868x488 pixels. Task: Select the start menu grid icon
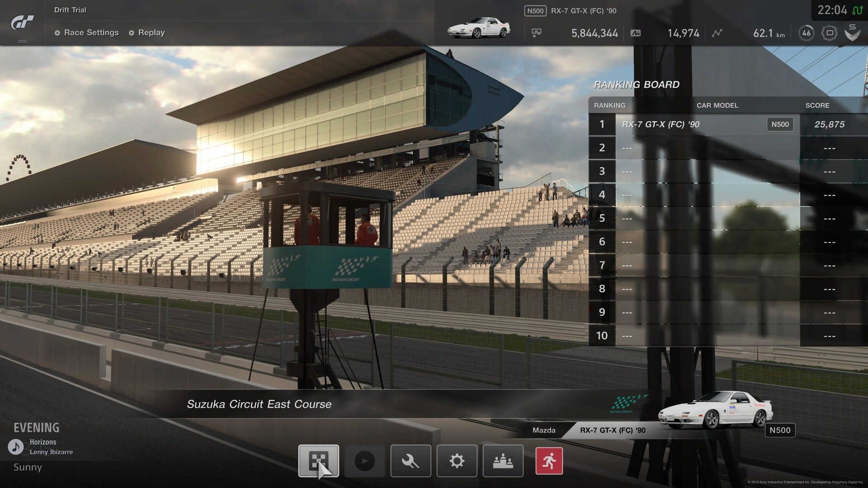[318, 461]
